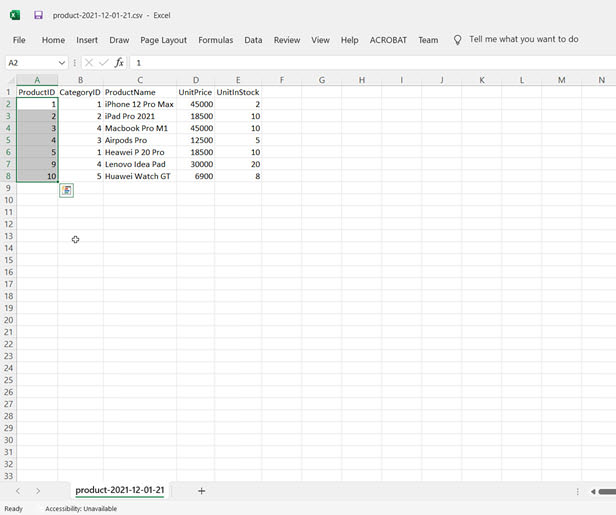Click the UnitInStock header cell
Image resolution: width=616 pixels, height=515 pixels.
pos(238,92)
